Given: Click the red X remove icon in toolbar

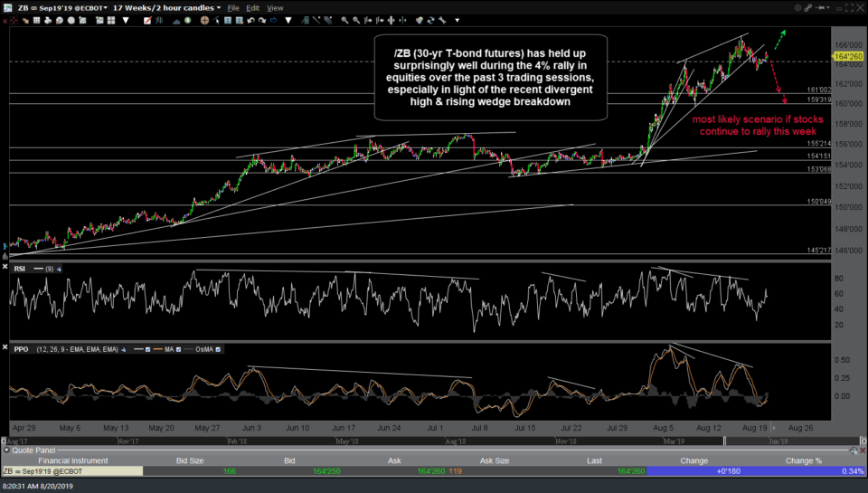Looking at the screenshot, I should 5,21.
